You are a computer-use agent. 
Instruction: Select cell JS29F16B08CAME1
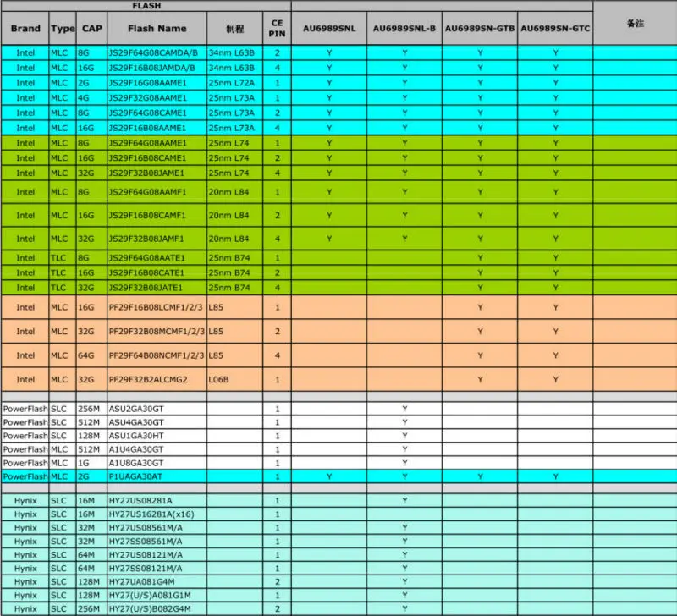(157, 158)
